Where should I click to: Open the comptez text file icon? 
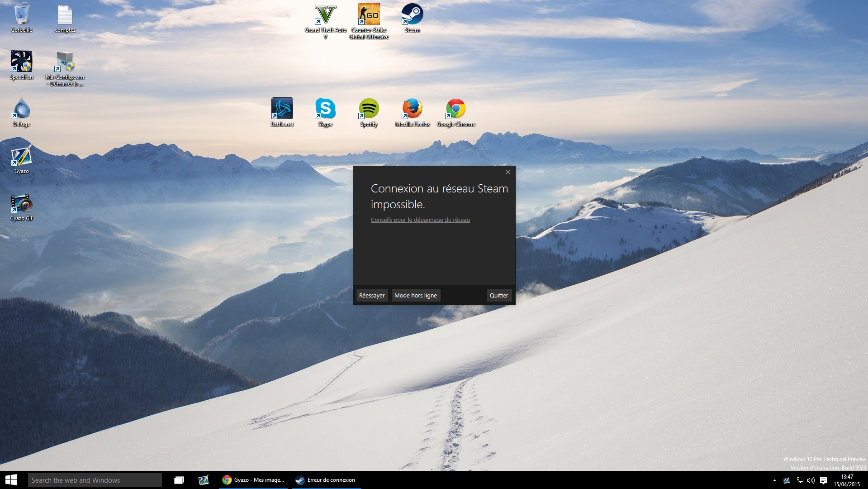point(65,18)
